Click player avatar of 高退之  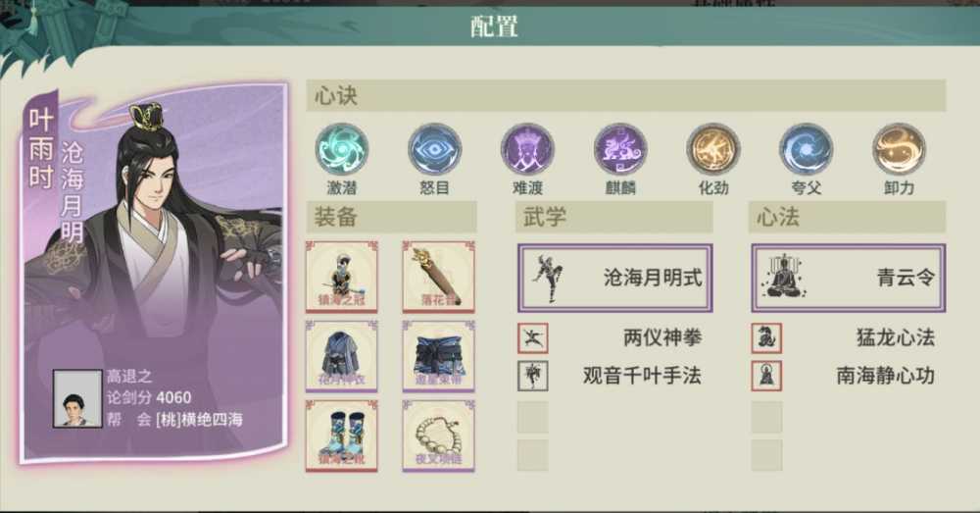point(77,398)
